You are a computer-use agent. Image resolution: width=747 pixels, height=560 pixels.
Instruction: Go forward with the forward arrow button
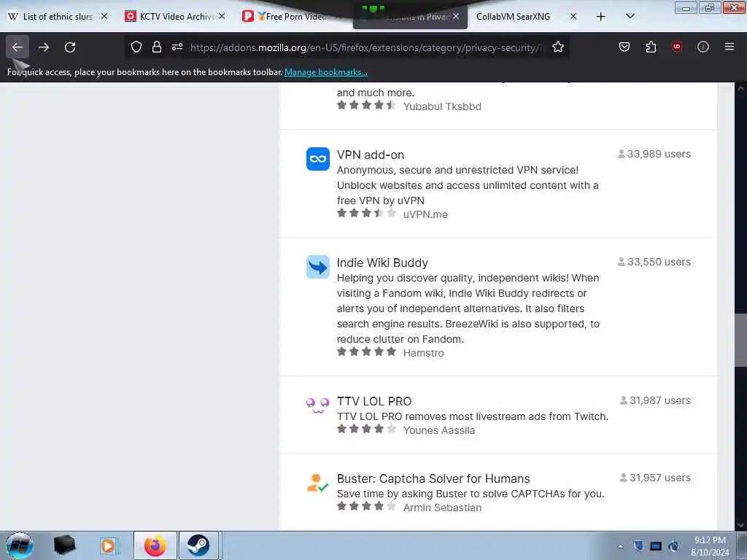tap(44, 47)
